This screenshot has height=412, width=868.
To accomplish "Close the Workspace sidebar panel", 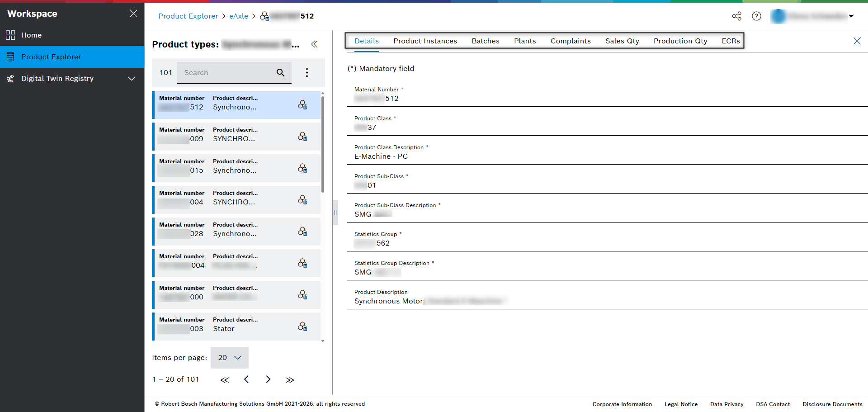I will click(133, 14).
